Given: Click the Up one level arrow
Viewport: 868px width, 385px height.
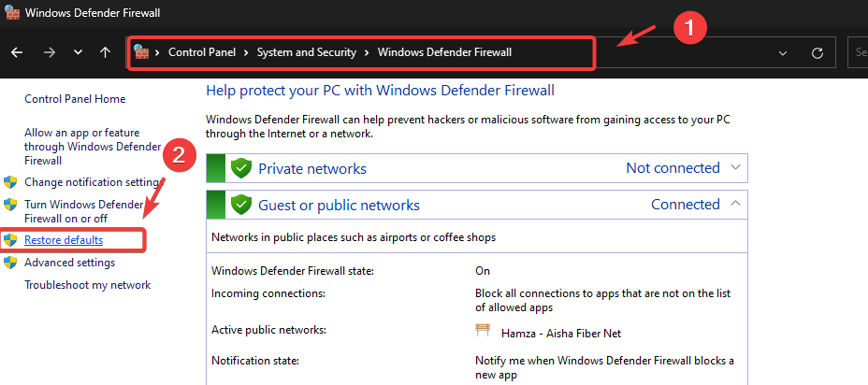Looking at the screenshot, I should click(x=105, y=52).
